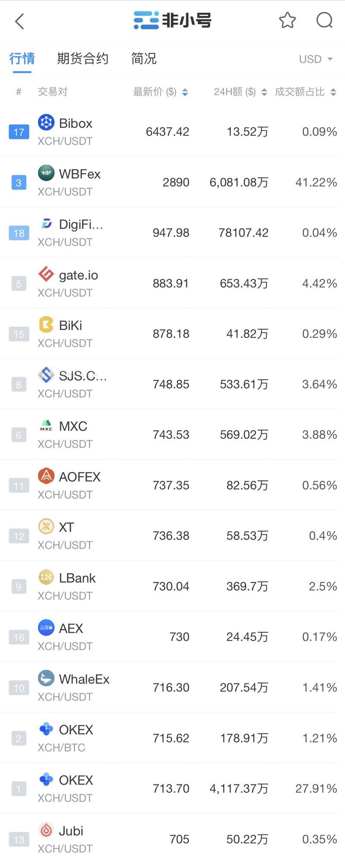Tap the Jubi exchange logo
Image resolution: width=345 pixels, height=868 pixels.
pos(46,830)
